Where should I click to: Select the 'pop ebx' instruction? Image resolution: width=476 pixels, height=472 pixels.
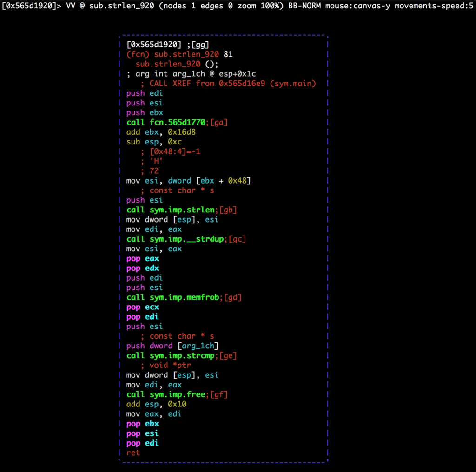[x=143, y=423]
